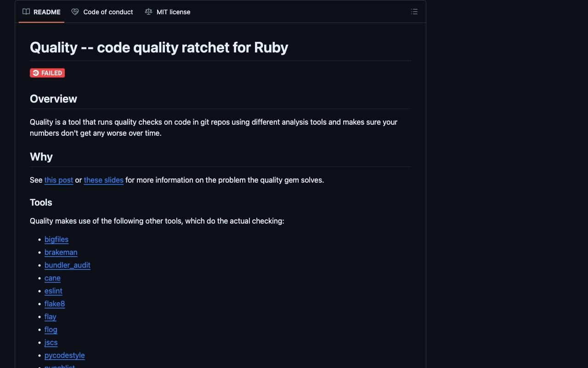Screen dimensions: 588x368
Task: Visit the jscs link
Action: click(x=51, y=342)
